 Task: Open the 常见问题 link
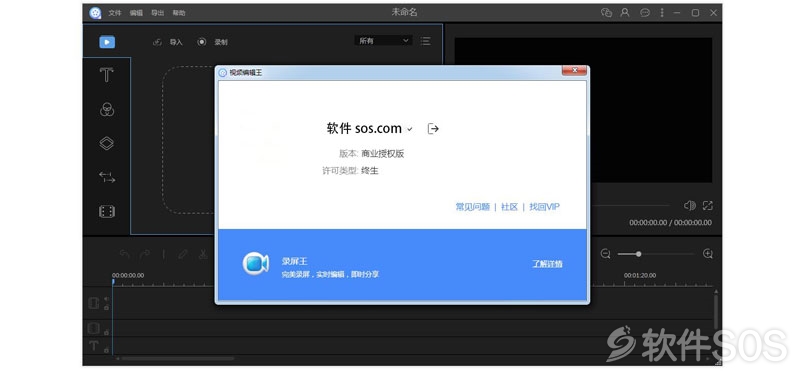point(472,207)
